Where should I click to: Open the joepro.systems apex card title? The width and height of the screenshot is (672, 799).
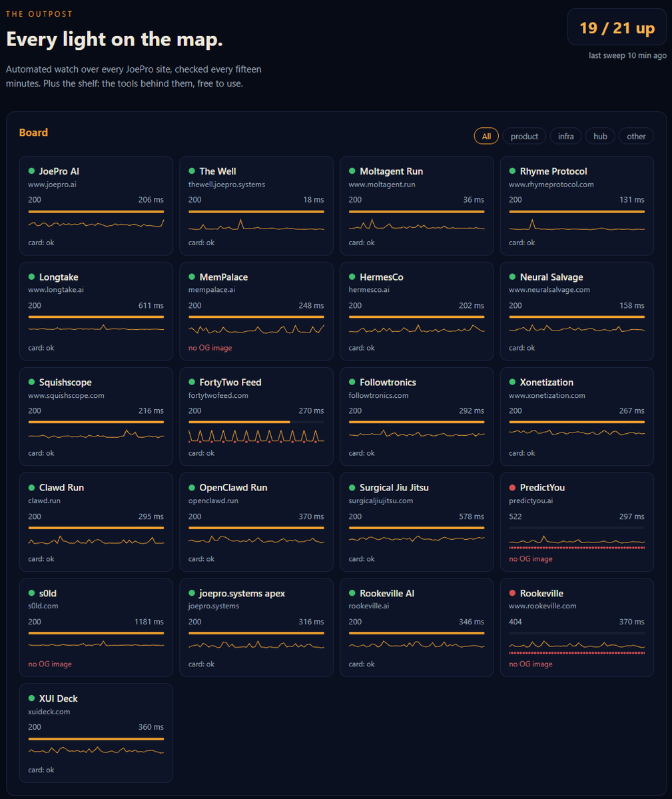[242, 593]
